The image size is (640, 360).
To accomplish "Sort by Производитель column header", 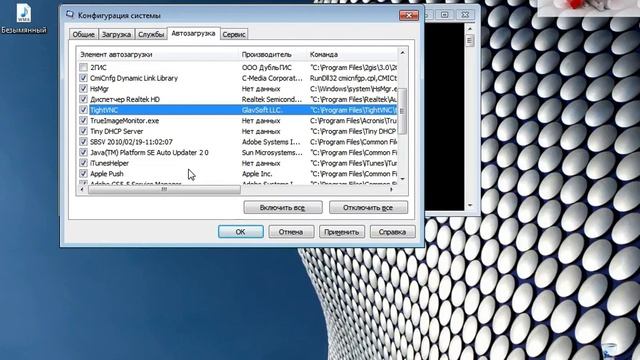I will (273, 54).
